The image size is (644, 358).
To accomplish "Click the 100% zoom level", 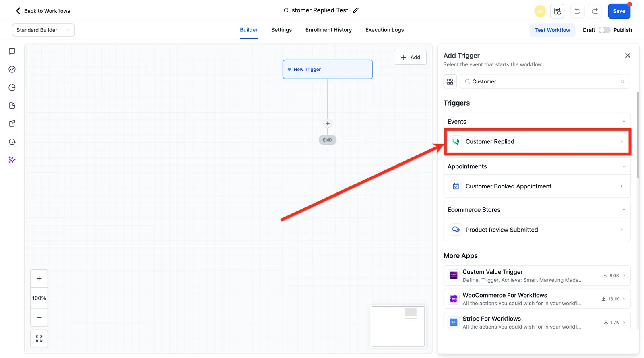I will [x=39, y=298].
